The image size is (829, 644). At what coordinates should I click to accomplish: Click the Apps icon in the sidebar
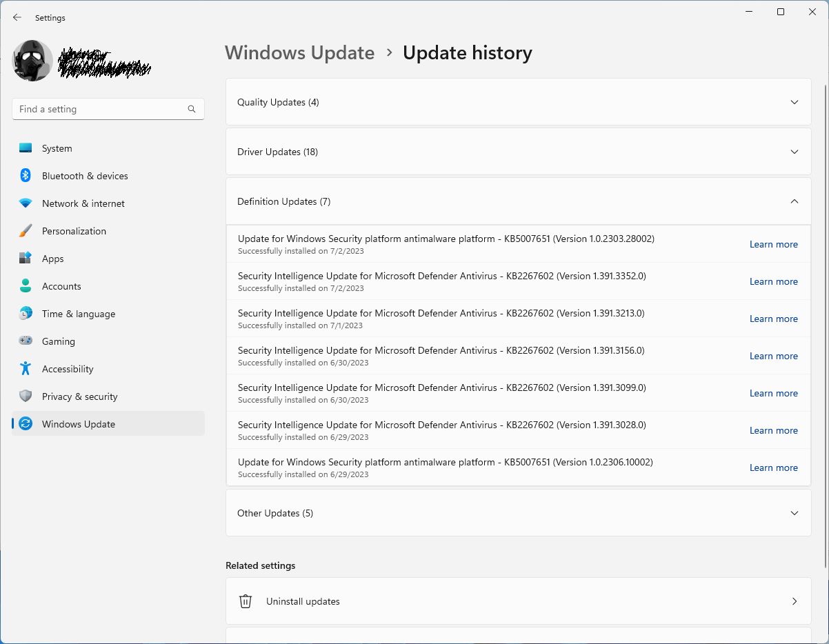pos(26,259)
